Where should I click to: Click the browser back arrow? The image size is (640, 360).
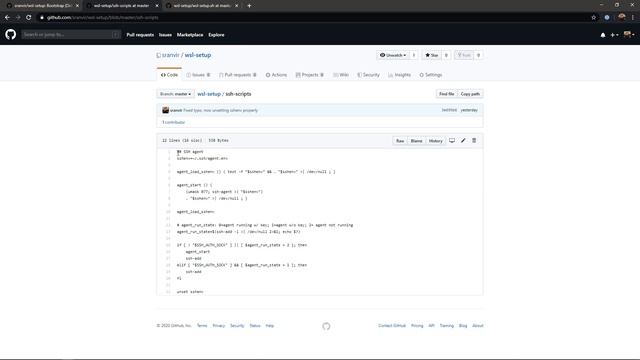click(7, 18)
